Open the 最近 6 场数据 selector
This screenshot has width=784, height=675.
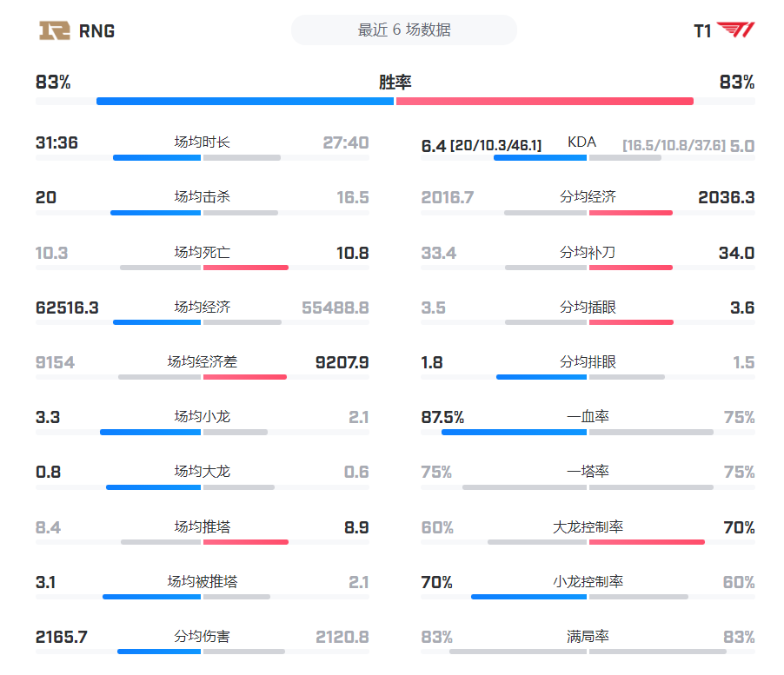(x=403, y=30)
